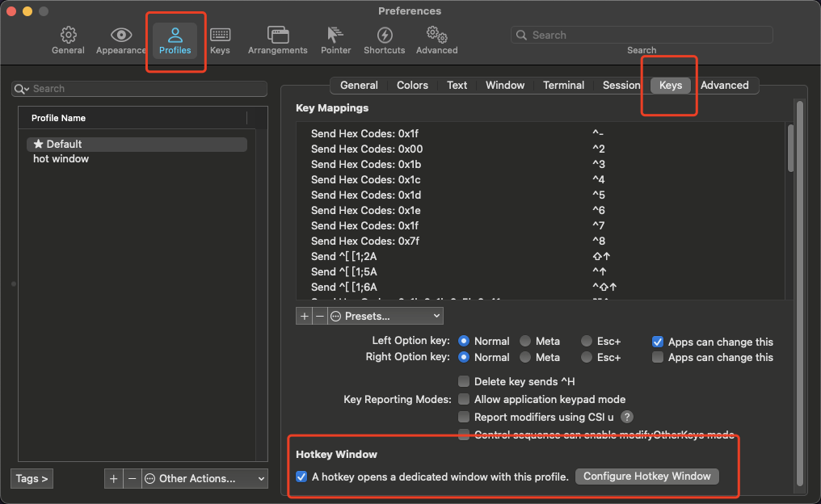Select the Default profile
The height and width of the screenshot is (504, 821).
tap(137, 144)
